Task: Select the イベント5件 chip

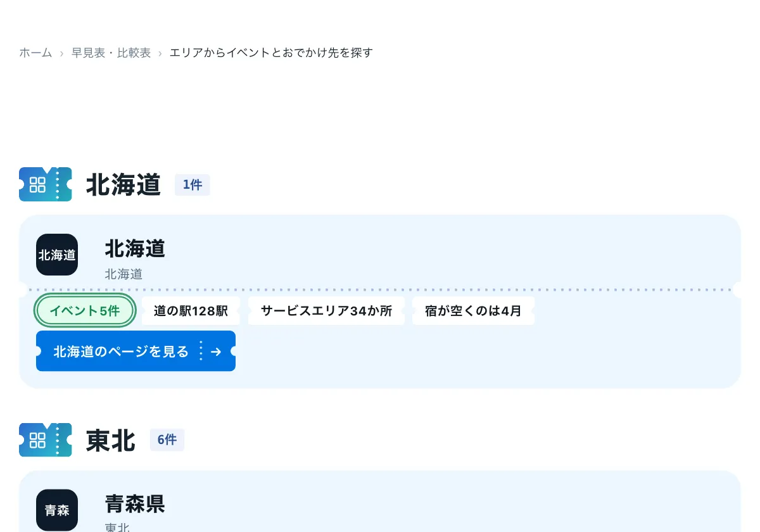Action: 85,311
